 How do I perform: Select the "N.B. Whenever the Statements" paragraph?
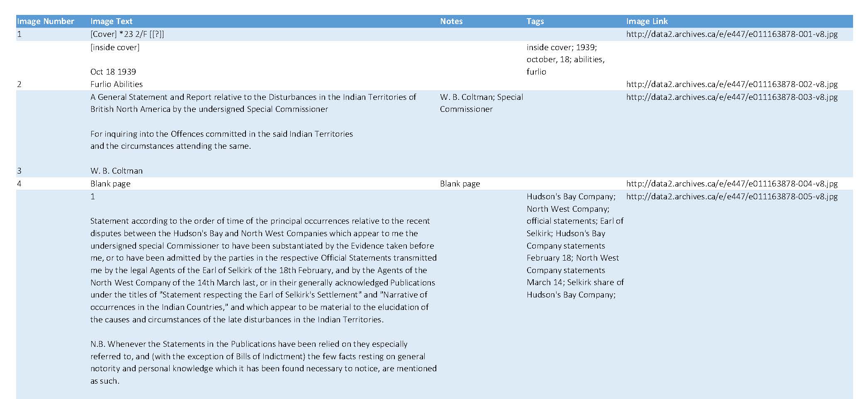click(263, 362)
